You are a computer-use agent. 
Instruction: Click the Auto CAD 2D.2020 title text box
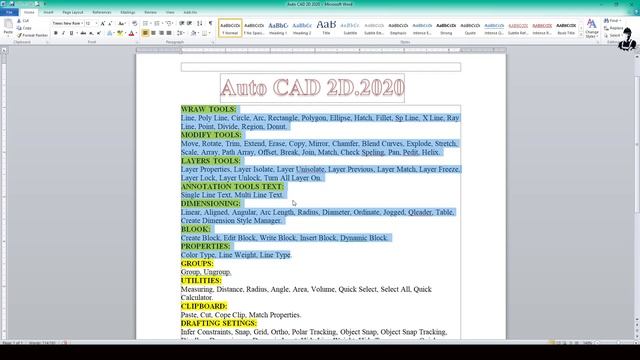[x=312, y=88]
